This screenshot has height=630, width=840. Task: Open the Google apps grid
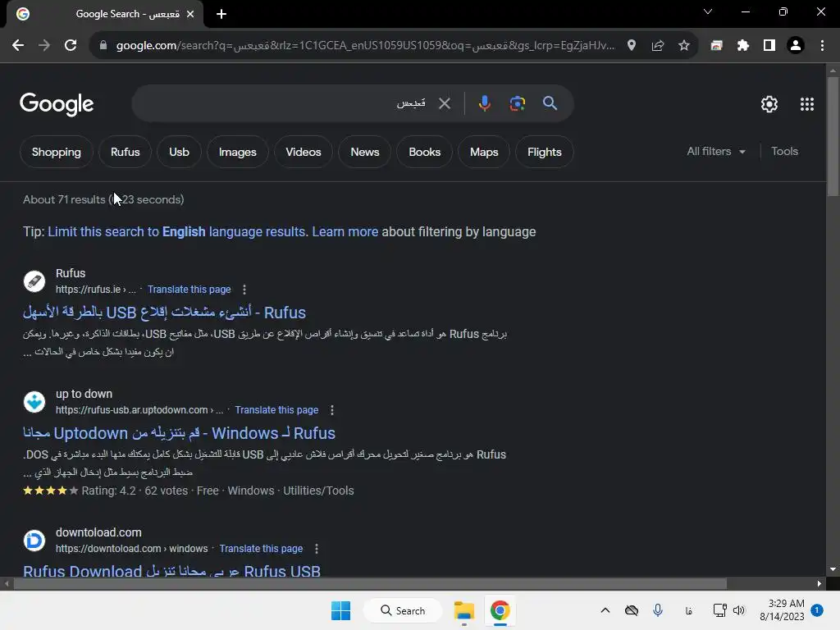point(807,104)
